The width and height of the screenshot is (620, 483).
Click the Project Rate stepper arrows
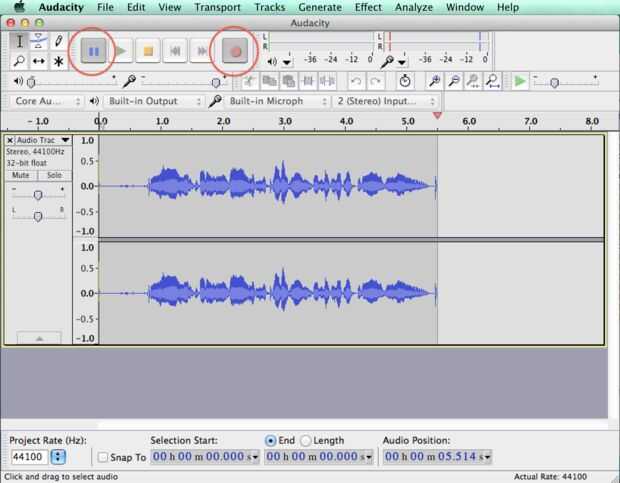pyautogui.click(x=58, y=457)
